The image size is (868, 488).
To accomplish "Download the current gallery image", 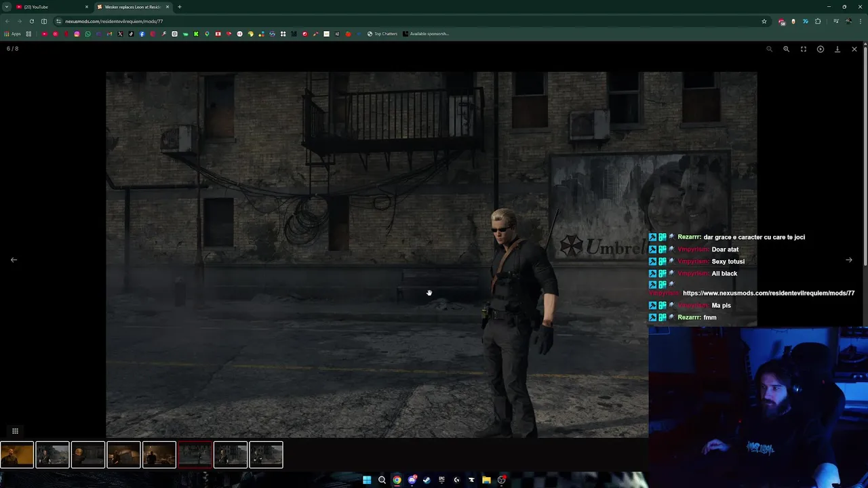I will click(x=837, y=49).
